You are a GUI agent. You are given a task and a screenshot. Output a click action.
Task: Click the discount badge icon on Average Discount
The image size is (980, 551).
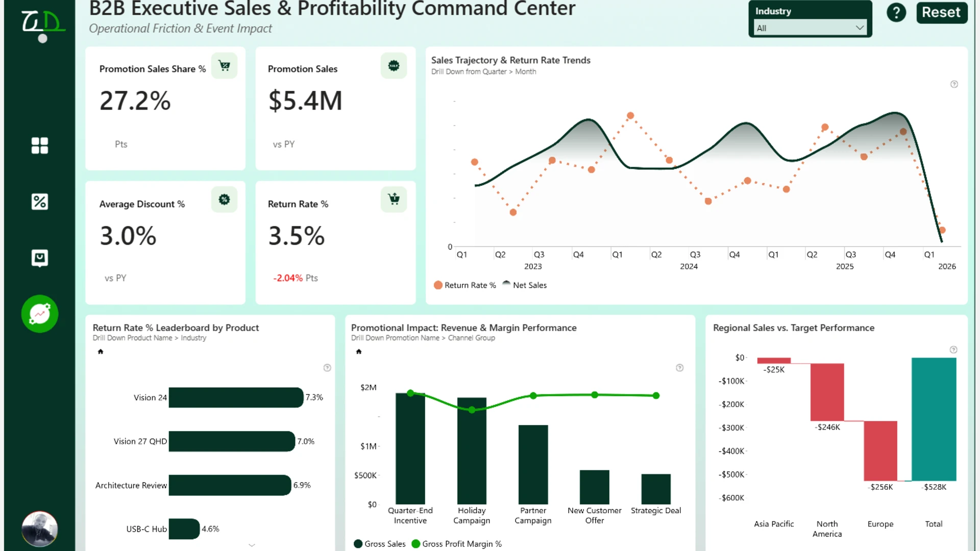tap(224, 199)
